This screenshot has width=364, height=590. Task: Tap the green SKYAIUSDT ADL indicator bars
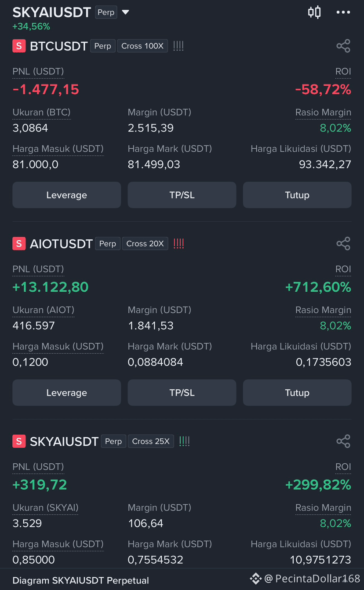pos(185,441)
